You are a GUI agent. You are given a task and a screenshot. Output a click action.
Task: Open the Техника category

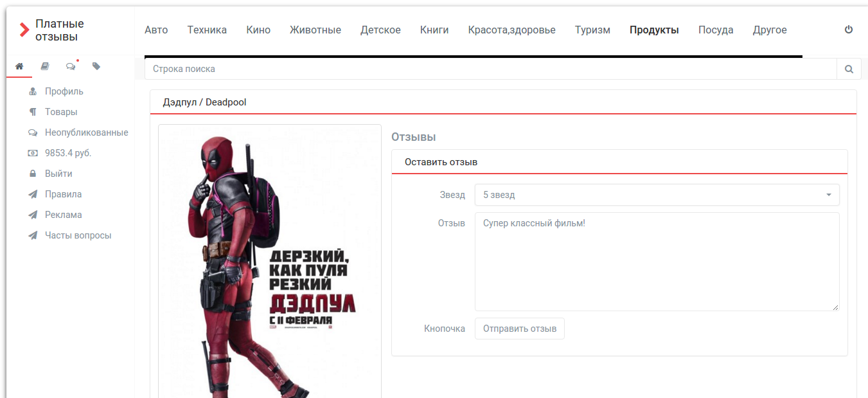pyautogui.click(x=207, y=30)
